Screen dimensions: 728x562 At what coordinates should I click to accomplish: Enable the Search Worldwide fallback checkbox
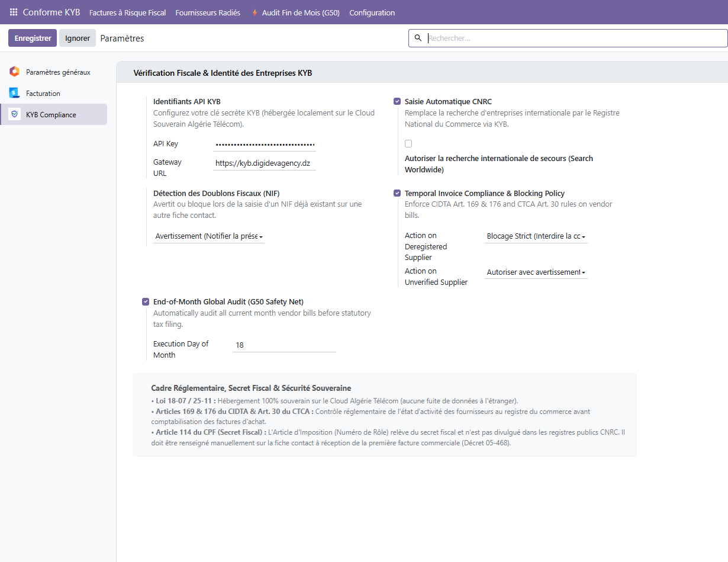tap(408, 143)
